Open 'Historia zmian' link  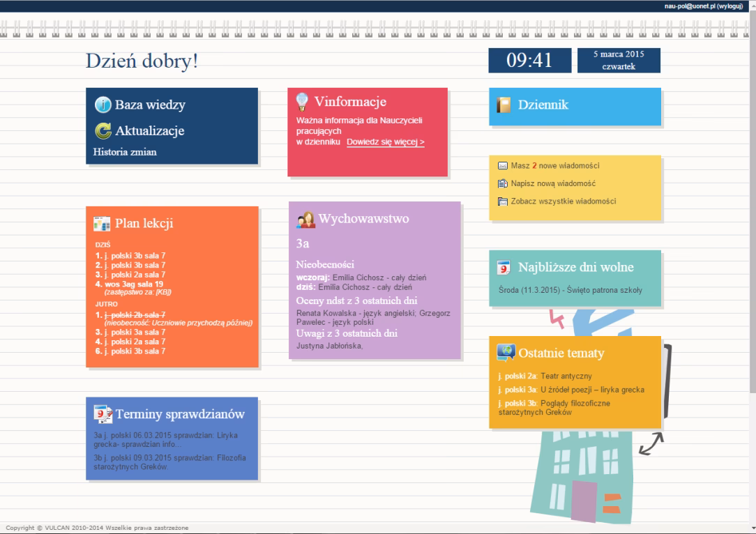125,152
